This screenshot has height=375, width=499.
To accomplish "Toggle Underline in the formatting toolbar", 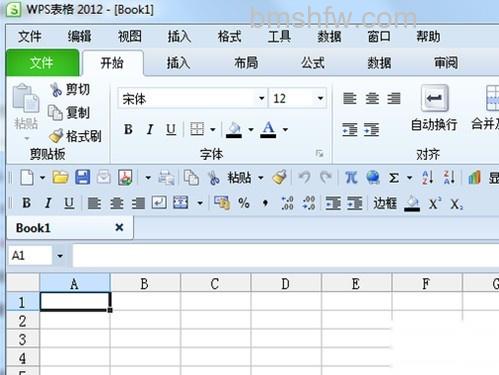I will pyautogui.click(x=69, y=203).
